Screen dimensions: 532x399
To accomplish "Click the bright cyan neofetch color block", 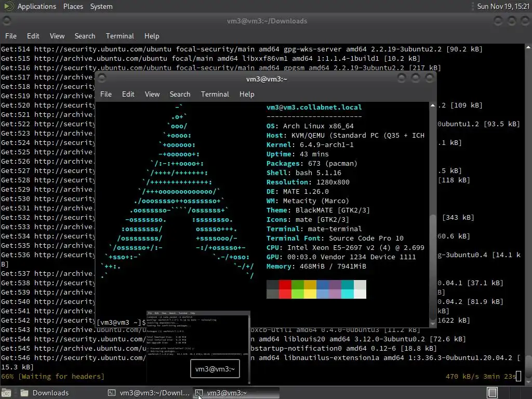I will pyautogui.click(x=348, y=294).
